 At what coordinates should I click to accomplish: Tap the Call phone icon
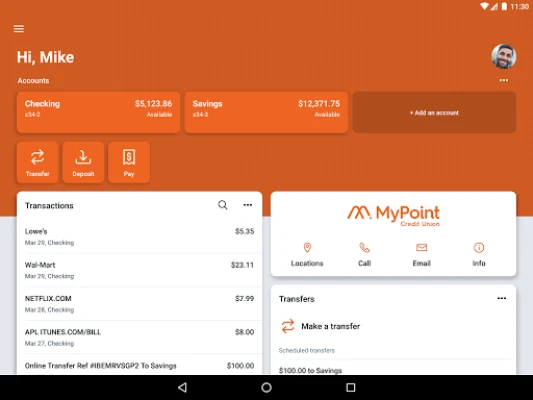click(x=364, y=248)
